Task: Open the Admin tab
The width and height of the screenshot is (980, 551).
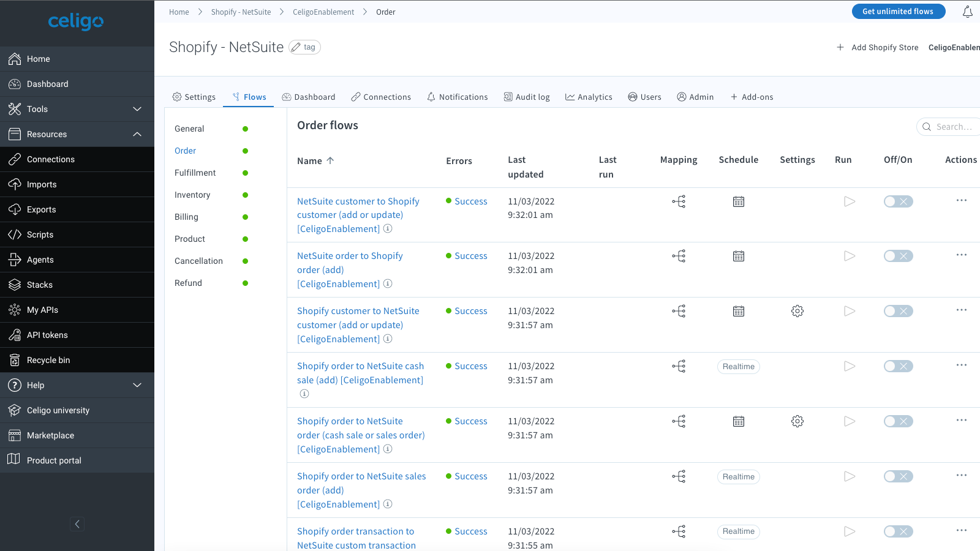Action: [x=695, y=97]
